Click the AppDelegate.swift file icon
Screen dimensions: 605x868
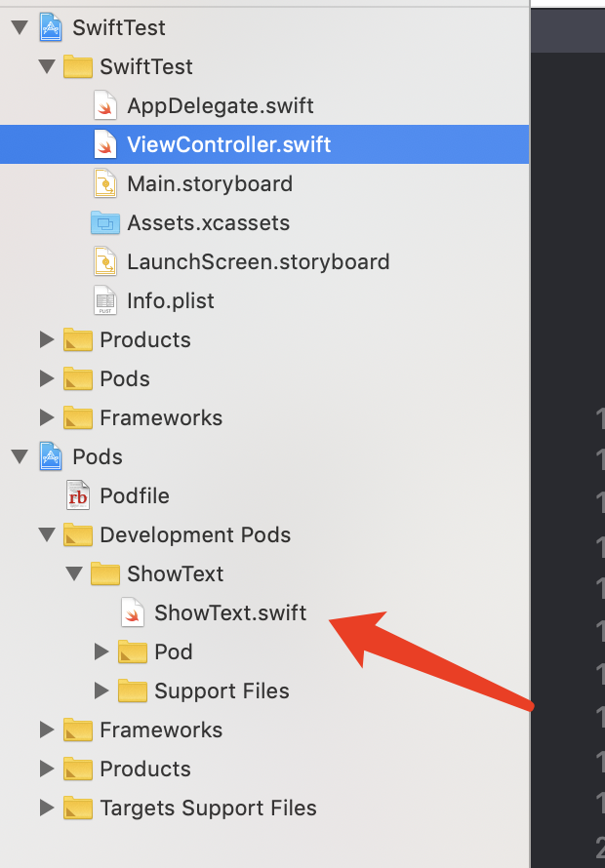click(x=105, y=105)
